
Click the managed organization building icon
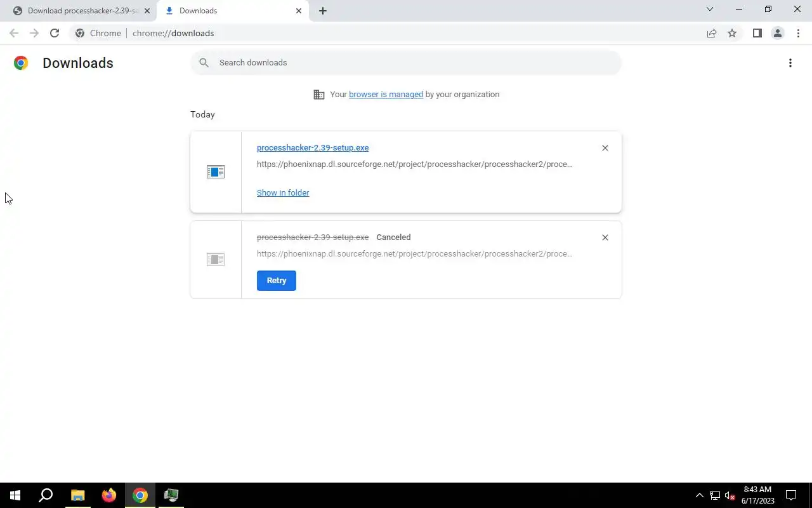click(319, 95)
